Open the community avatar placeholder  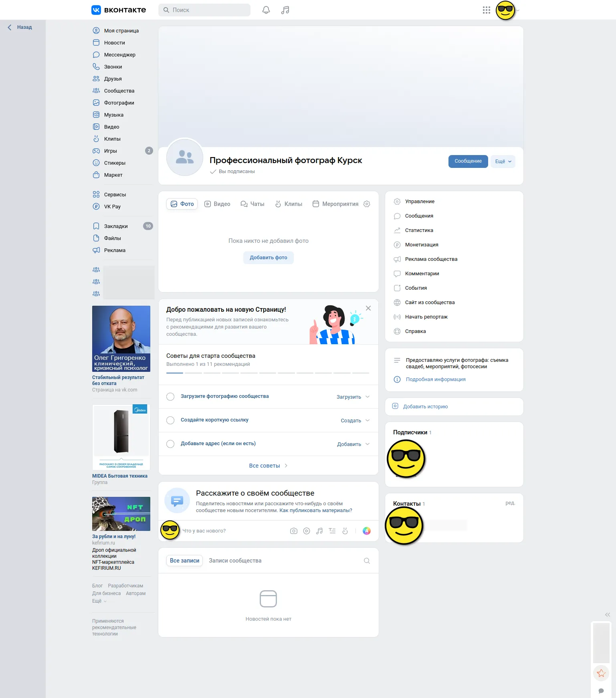tap(185, 157)
